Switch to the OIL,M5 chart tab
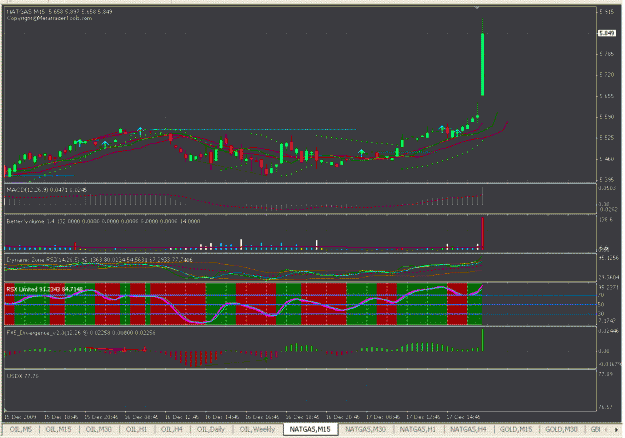 pos(21,430)
